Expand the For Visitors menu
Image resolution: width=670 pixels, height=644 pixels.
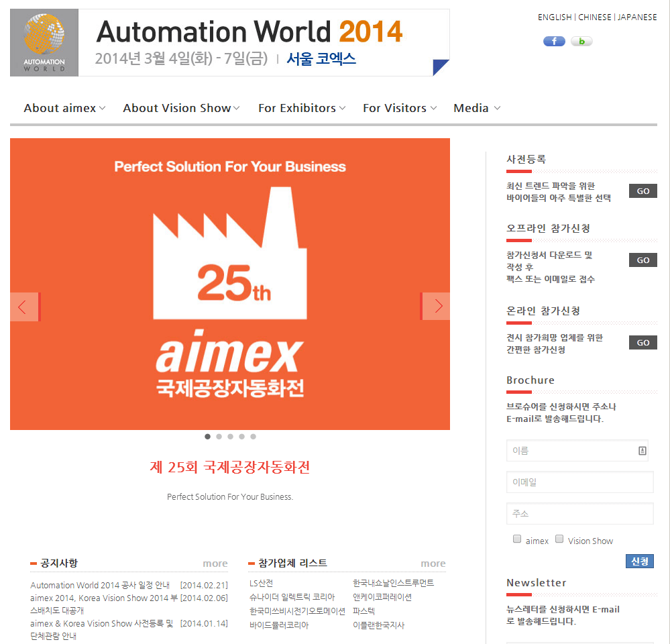coord(400,108)
